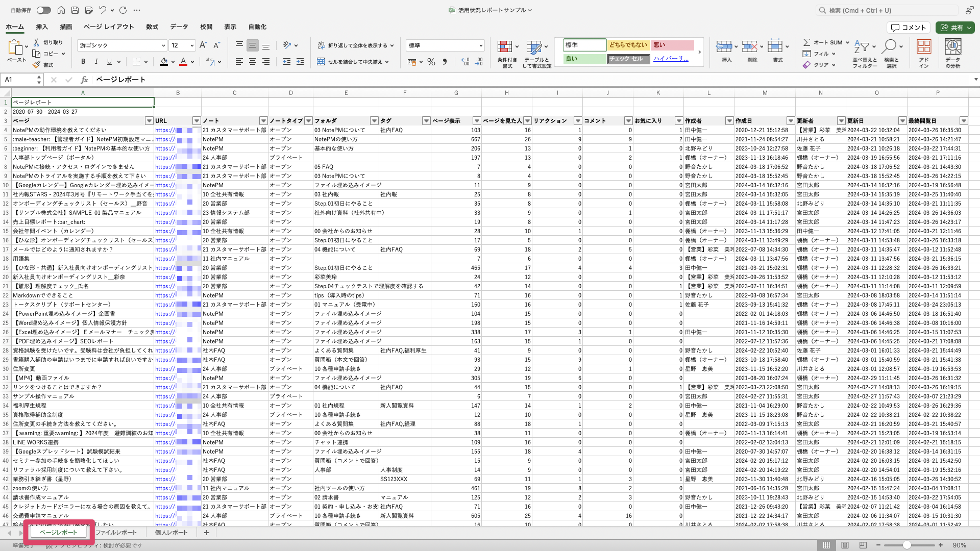Open Format as table icon
Viewport: 980px width, 551px height.
[534, 47]
